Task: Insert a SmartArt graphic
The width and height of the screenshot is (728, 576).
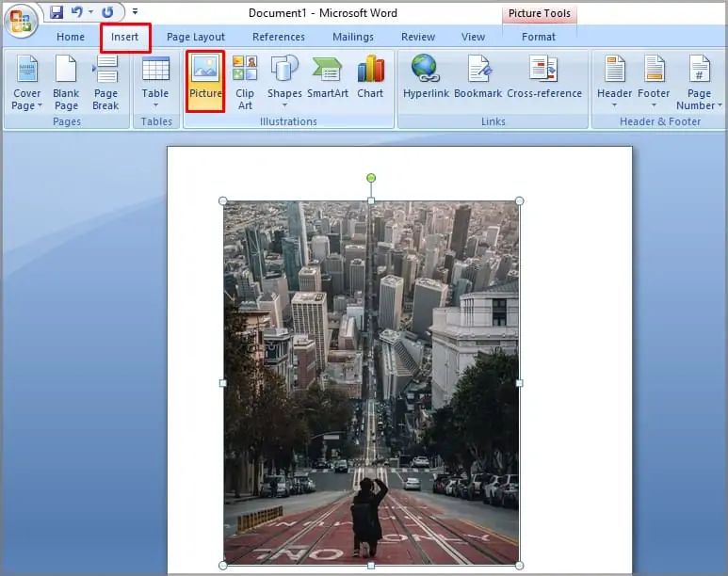Action: pos(328,77)
